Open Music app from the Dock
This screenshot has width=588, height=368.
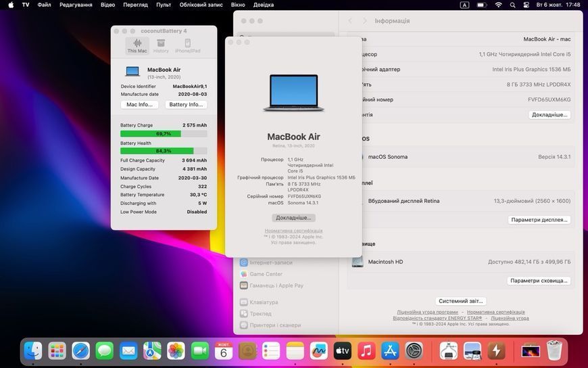click(x=366, y=351)
